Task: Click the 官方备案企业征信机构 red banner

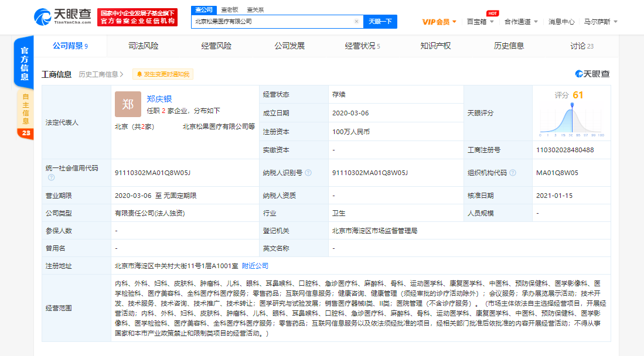Action: [x=137, y=21]
